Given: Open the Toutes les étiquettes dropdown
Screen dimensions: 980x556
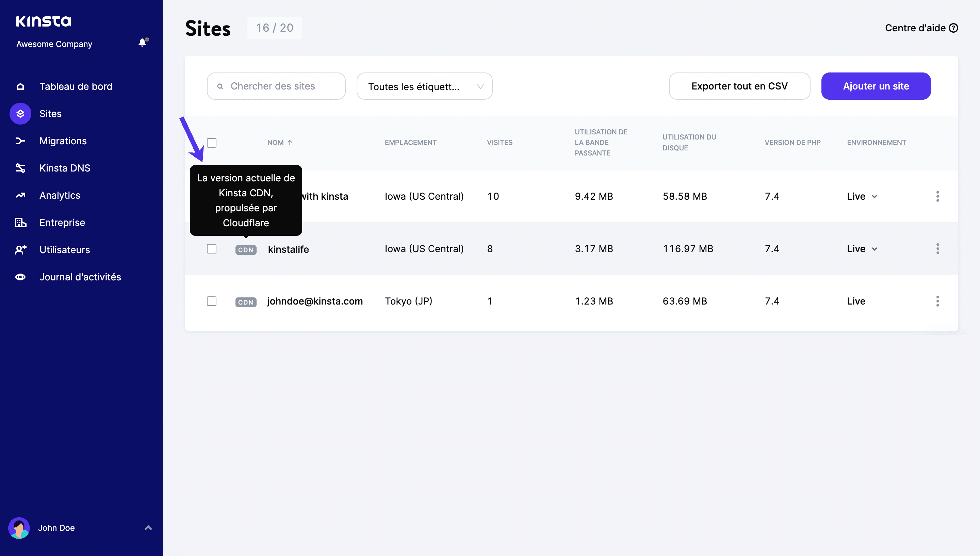Looking at the screenshot, I should point(424,86).
